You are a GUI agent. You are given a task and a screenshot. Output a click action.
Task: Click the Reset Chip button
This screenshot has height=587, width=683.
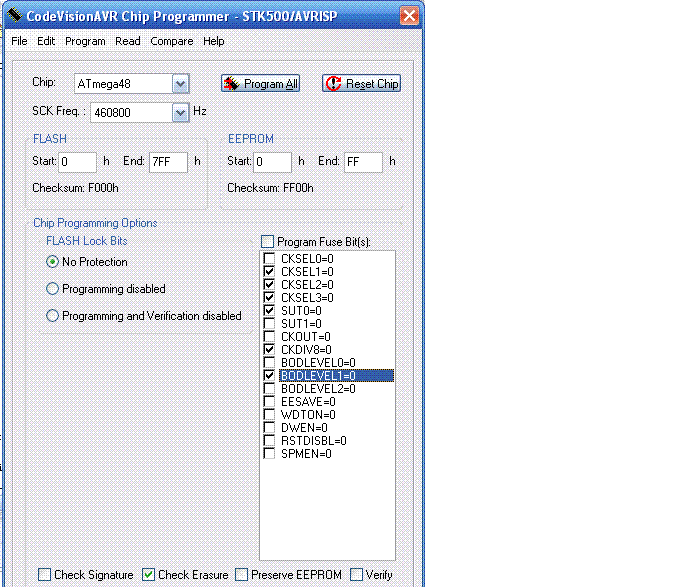pos(362,83)
